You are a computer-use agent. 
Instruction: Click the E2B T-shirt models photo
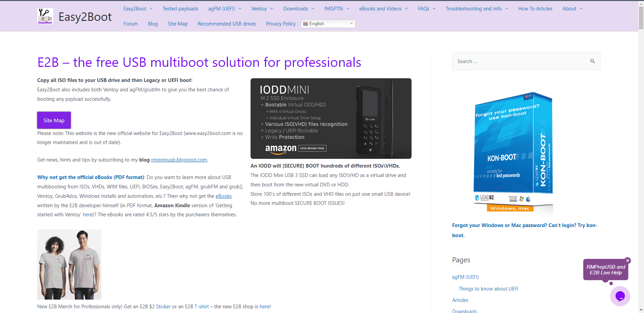[69, 264]
